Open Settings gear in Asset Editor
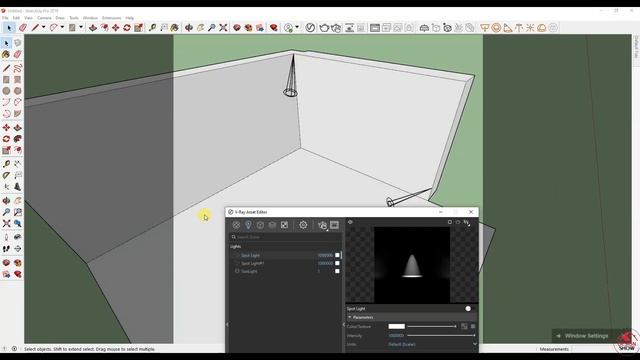640x360 pixels. [x=303, y=225]
